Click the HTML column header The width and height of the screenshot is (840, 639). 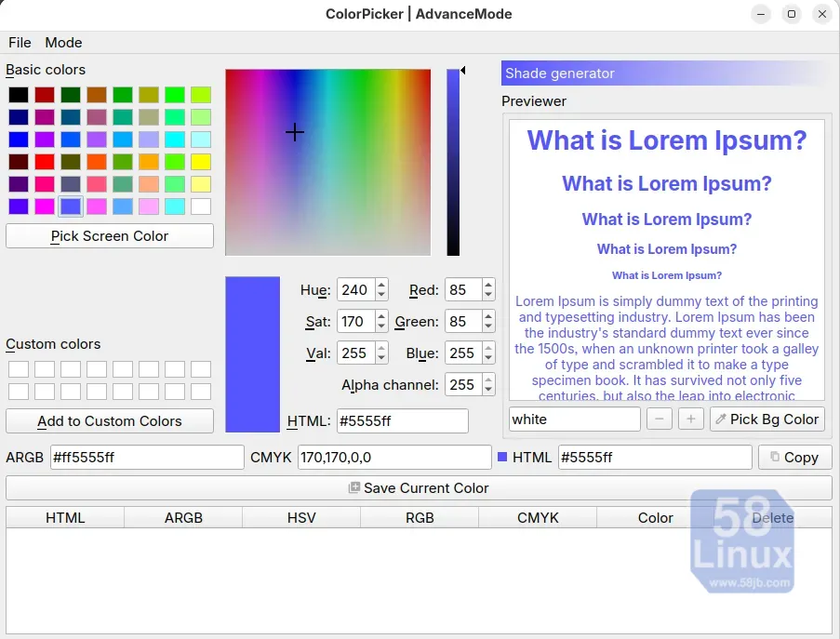(x=65, y=517)
